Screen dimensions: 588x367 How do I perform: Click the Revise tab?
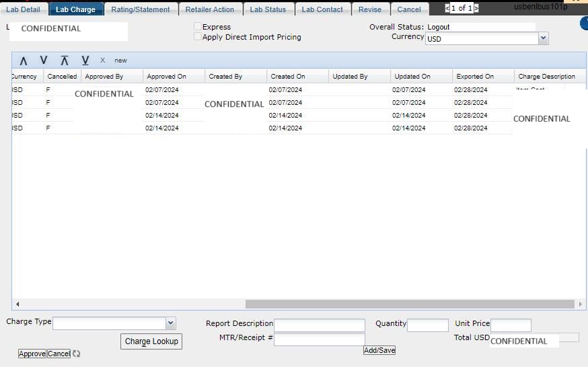click(370, 9)
